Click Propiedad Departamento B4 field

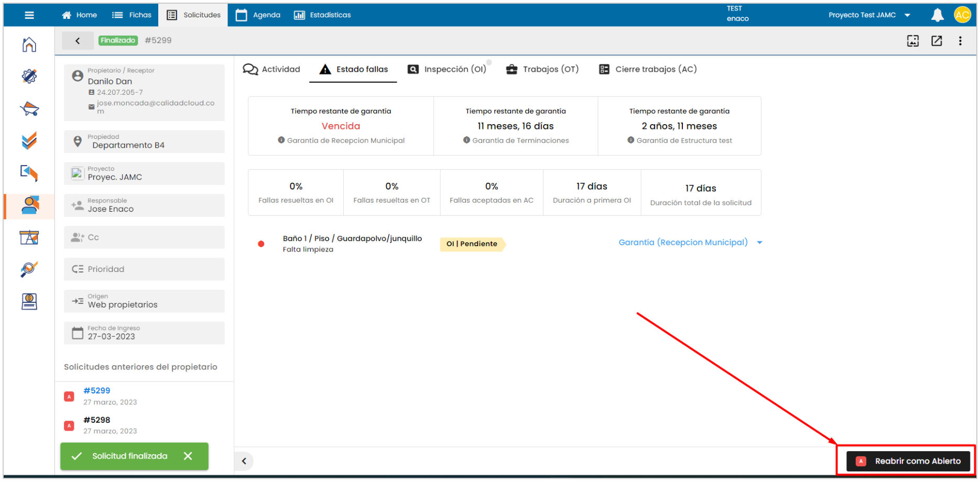point(144,141)
